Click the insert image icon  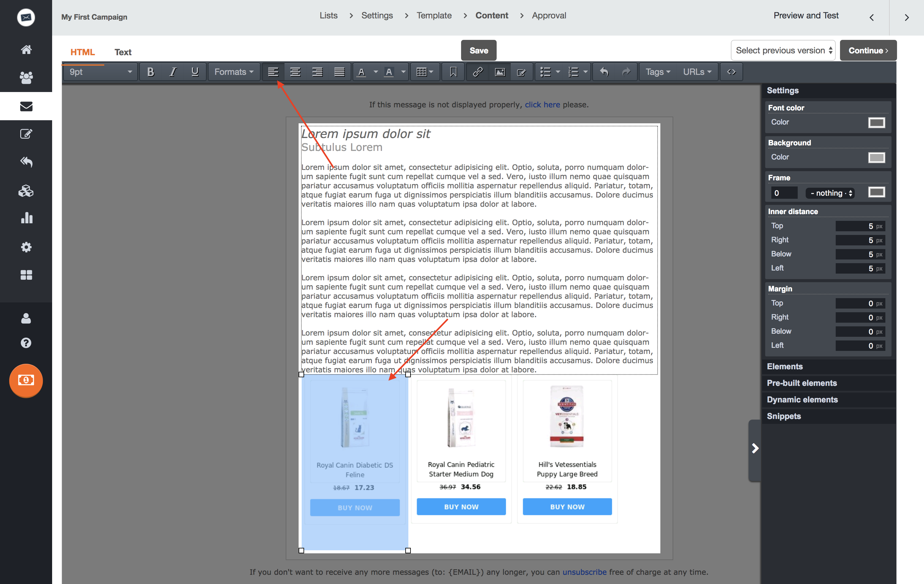tap(500, 72)
